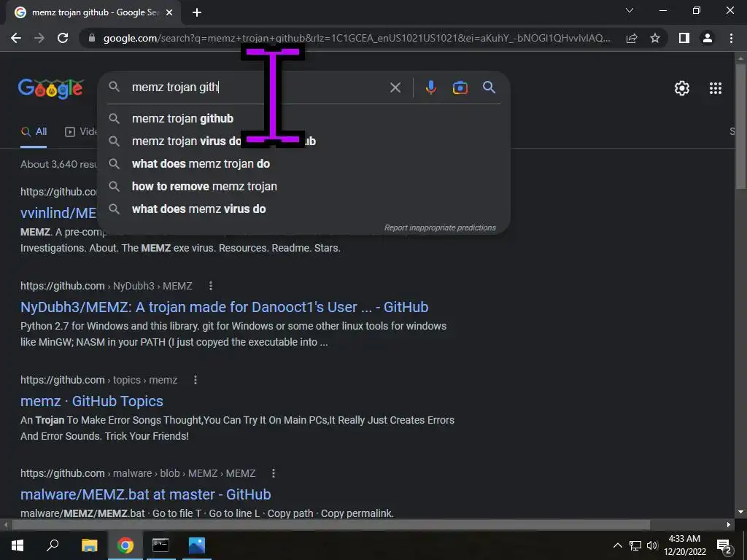747x560 pixels.
Task: Click 'Report inappropriate predictions' link
Action: coord(440,227)
